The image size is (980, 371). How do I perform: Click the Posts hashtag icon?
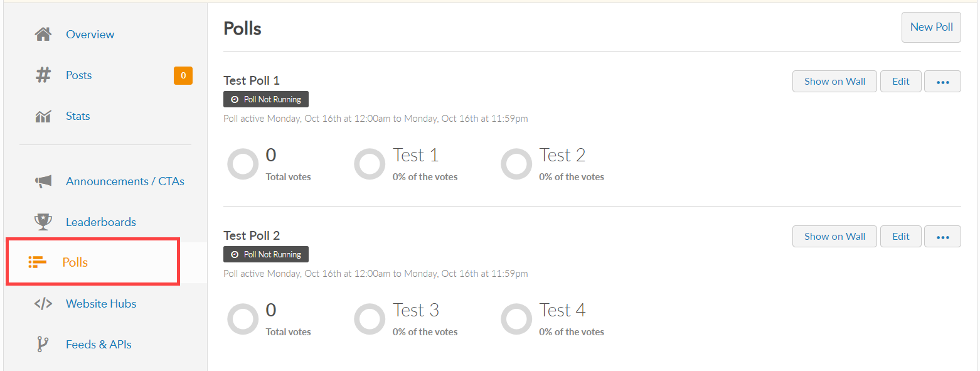pyautogui.click(x=43, y=75)
